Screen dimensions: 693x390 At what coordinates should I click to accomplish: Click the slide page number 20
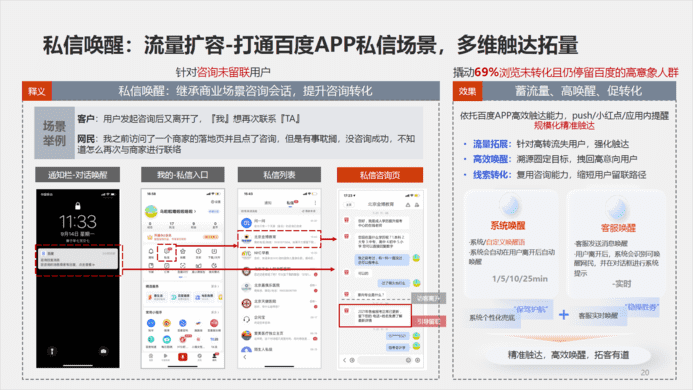(645, 373)
